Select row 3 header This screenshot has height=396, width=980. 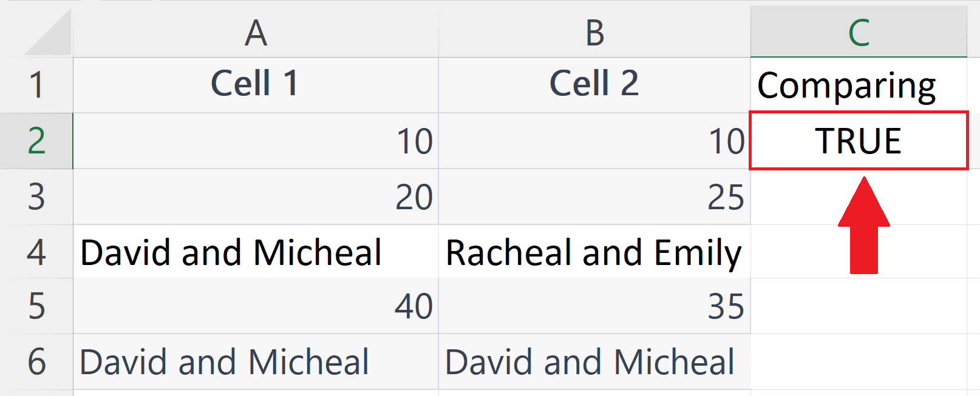pos(36,197)
